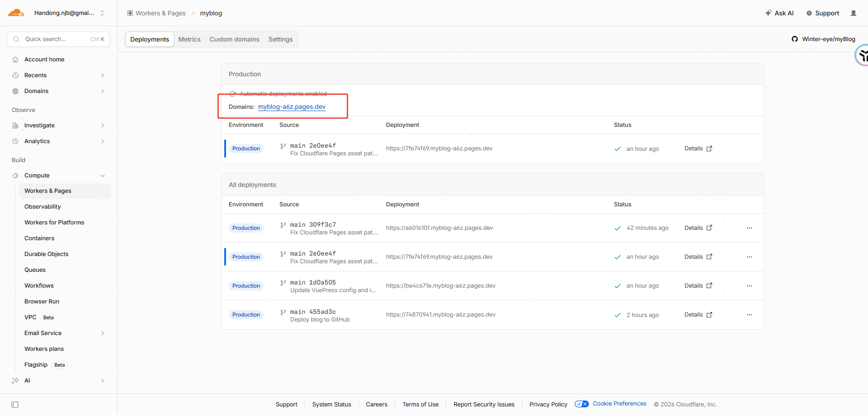Collapse the Compute section chevron
Image resolution: width=868 pixels, height=415 pixels.
pos(103,176)
